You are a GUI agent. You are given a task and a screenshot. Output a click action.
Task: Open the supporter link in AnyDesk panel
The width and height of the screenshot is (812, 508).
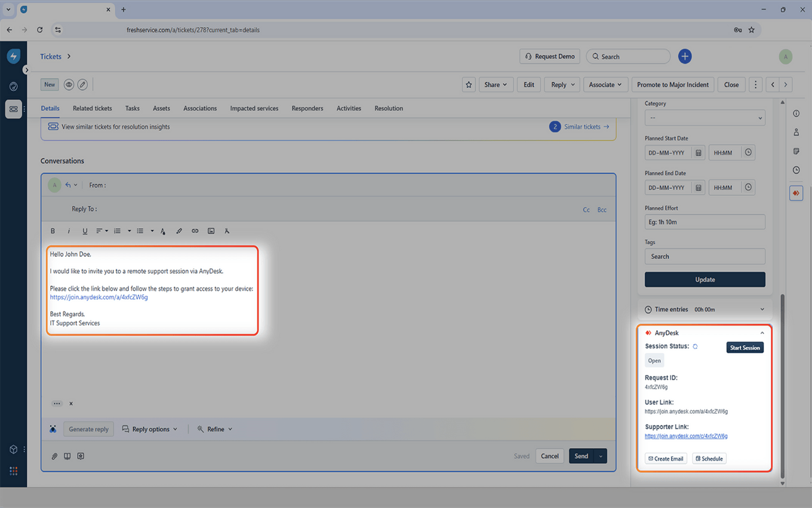click(x=685, y=436)
